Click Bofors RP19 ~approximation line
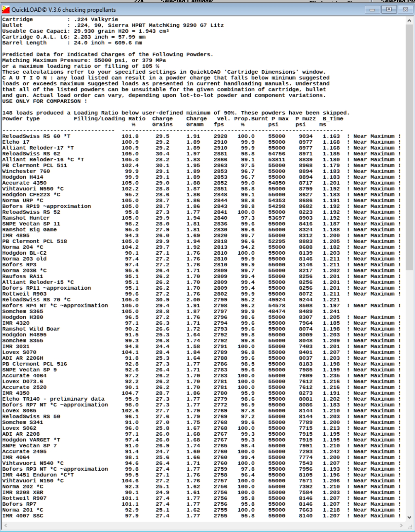 click(201, 206)
